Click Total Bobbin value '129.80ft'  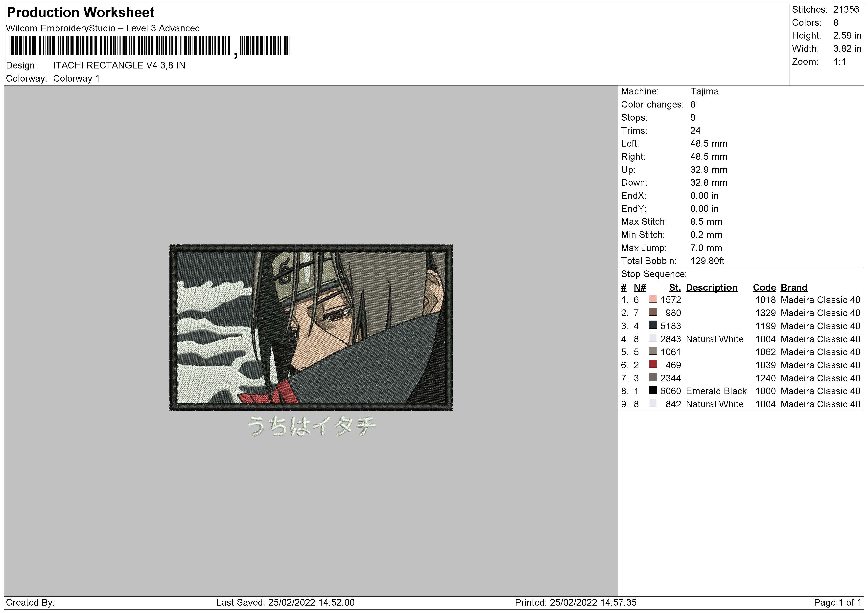pos(707,261)
